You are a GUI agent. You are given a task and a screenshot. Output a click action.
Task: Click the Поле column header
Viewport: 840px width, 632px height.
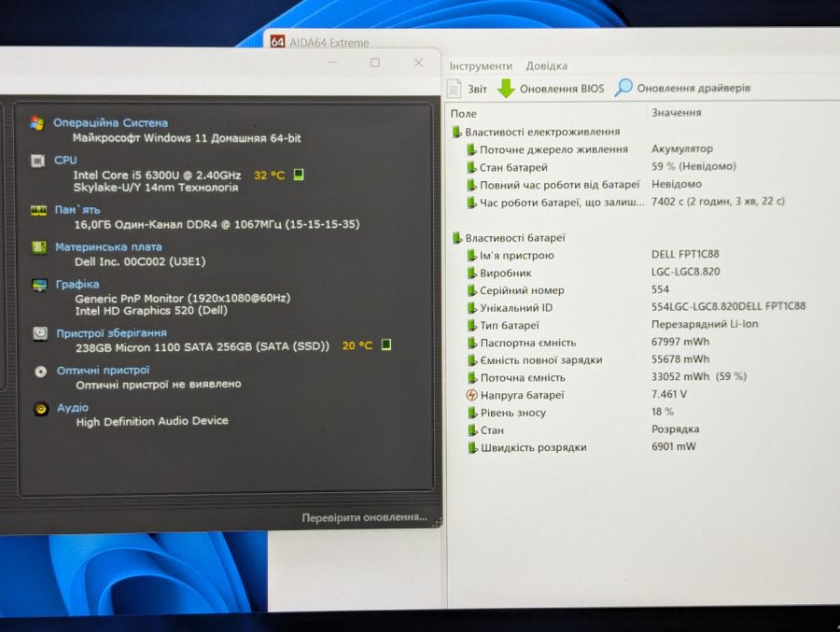[463, 113]
